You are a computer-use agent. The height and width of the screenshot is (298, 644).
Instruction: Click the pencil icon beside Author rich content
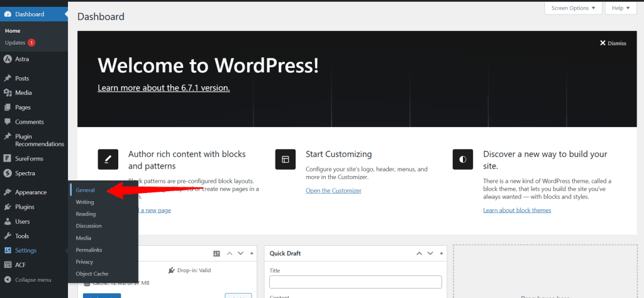[108, 159]
